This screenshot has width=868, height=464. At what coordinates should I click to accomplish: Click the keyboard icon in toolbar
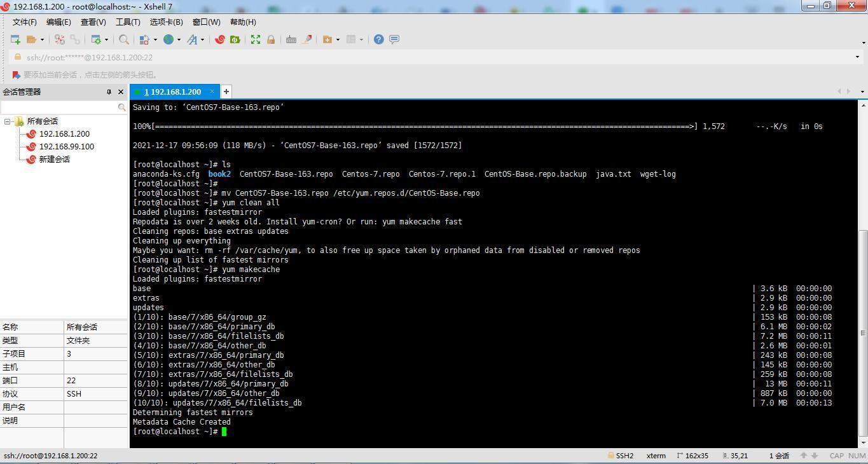tap(291, 39)
